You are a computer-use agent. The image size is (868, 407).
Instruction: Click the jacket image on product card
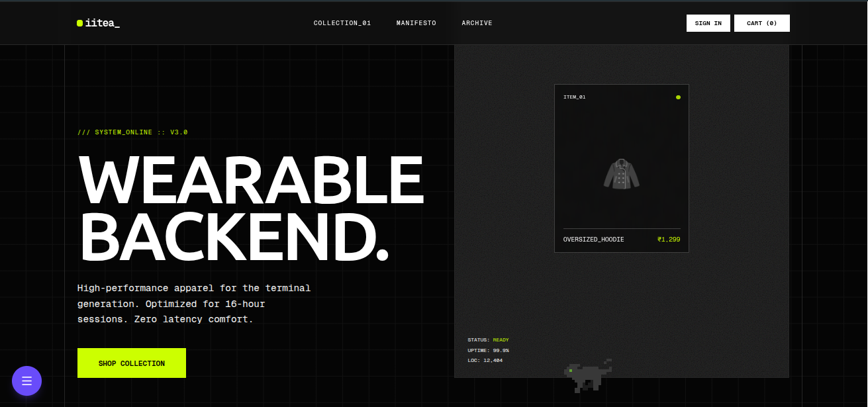point(621,175)
